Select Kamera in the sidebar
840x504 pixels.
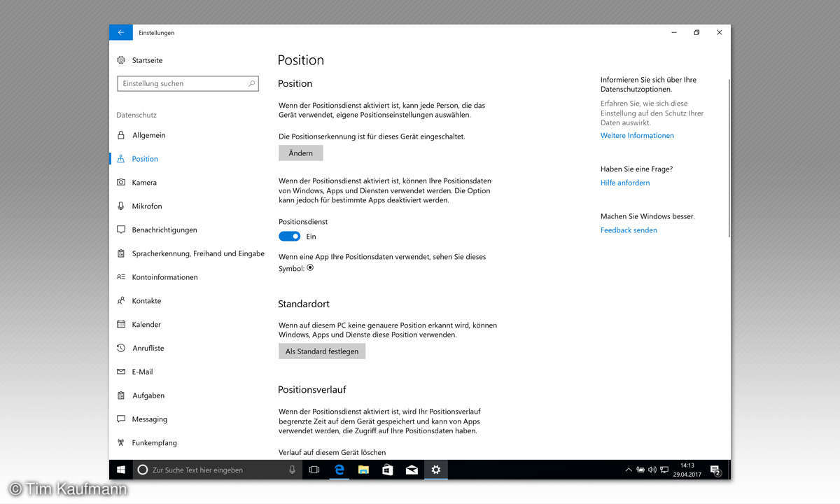click(x=144, y=183)
